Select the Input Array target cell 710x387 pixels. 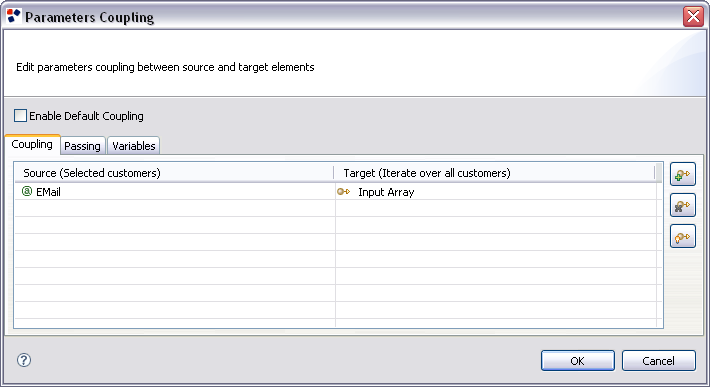coord(496,191)
